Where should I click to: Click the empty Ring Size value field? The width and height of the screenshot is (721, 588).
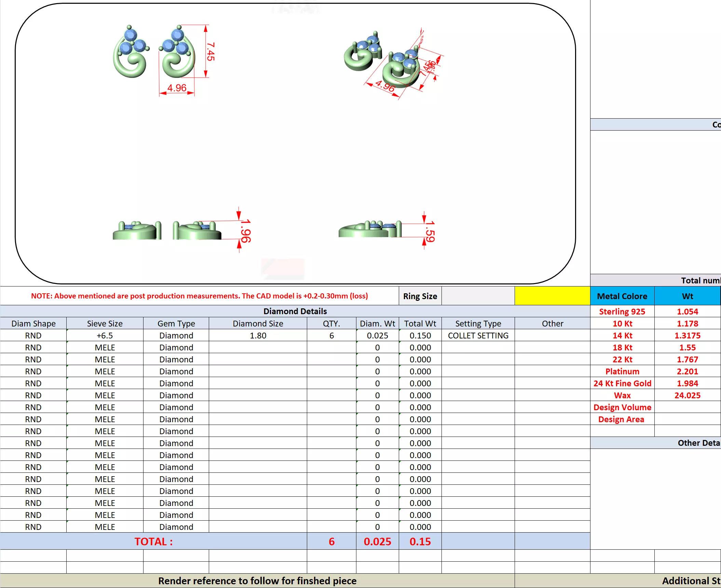click(x=478, y=296)
